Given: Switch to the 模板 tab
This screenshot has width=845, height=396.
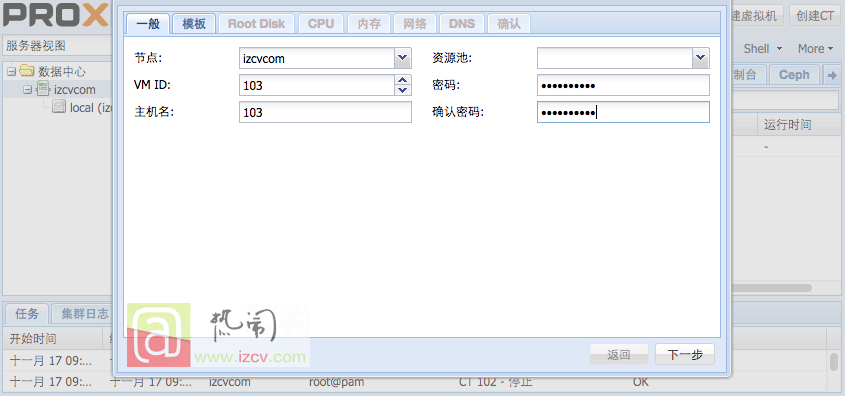Looking at the screenshot, I should [x=194, y=24].
